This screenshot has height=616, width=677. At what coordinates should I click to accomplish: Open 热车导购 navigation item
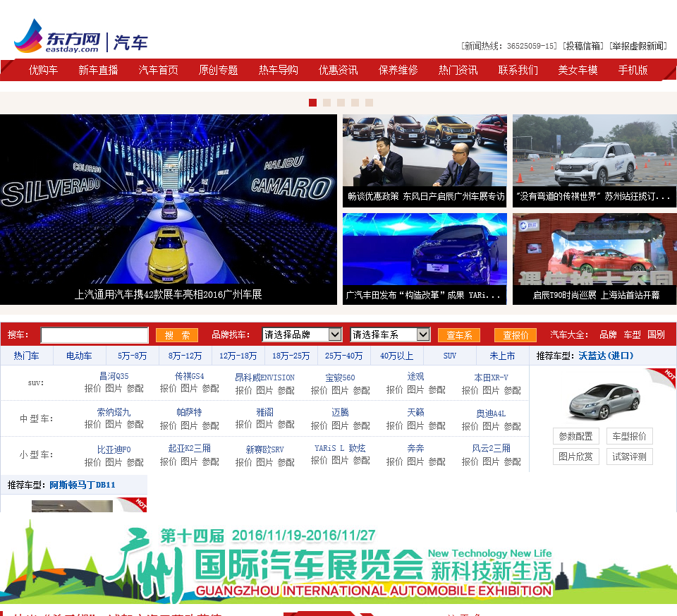[x=278, y=70]
